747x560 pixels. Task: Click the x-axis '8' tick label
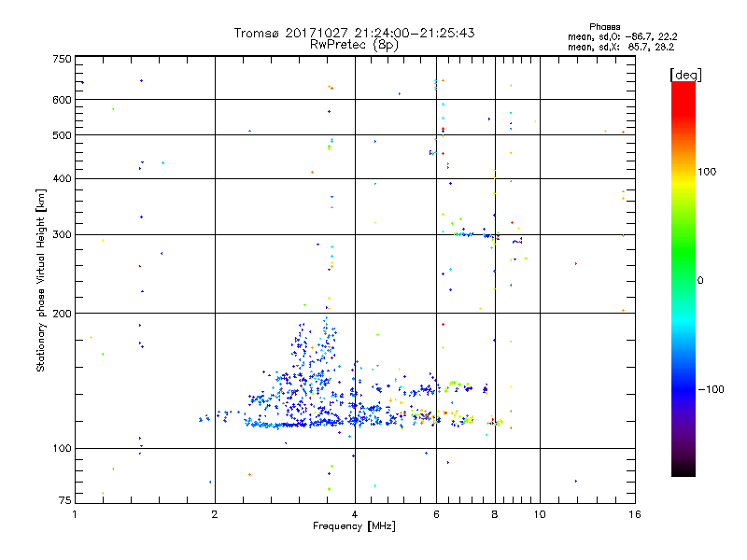click(x=495, y=514)
